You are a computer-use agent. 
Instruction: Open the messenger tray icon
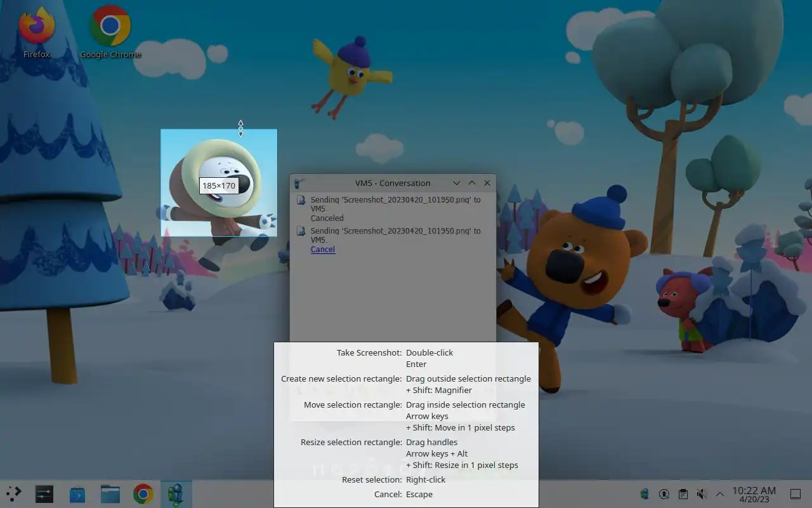click(645, 494)
